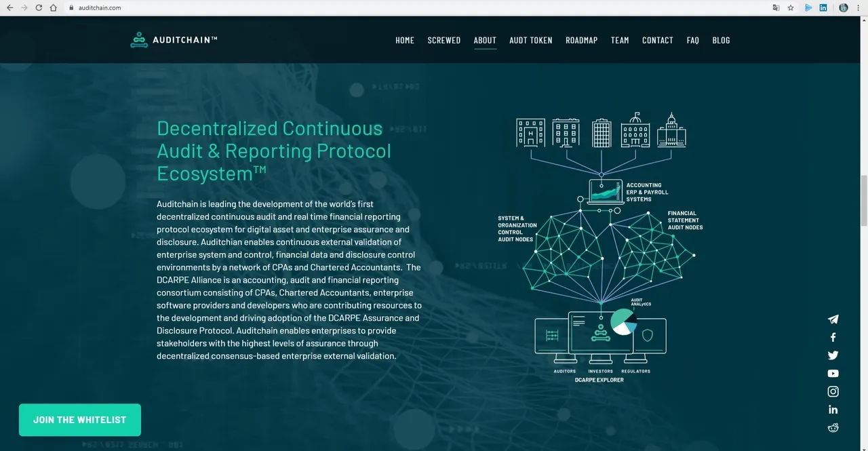Click the 'AUDITORS' diagram label
The height and width of the screenshot is (451, 868).
[x=564, y=371]
